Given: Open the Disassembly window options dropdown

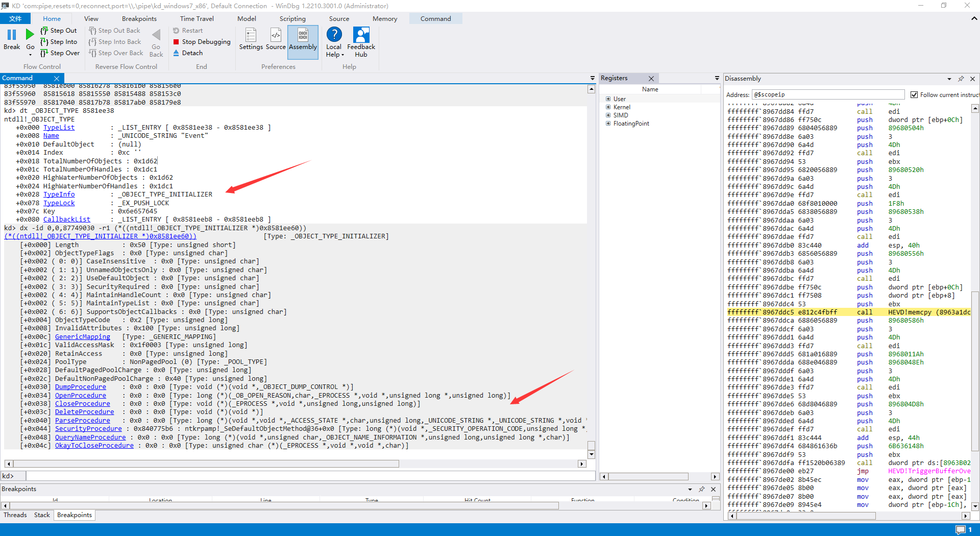Looking at the screenshot, I should point(949,79).
